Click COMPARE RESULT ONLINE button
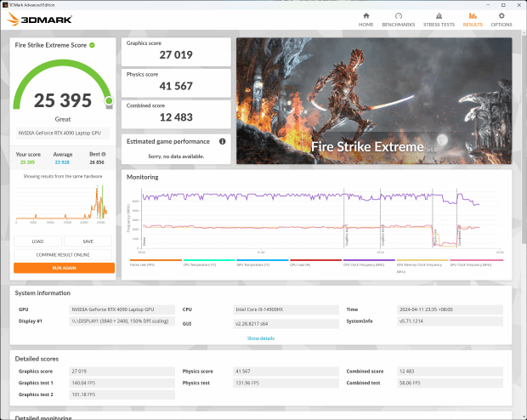This screenshot has height=420, width=527. 63,254
